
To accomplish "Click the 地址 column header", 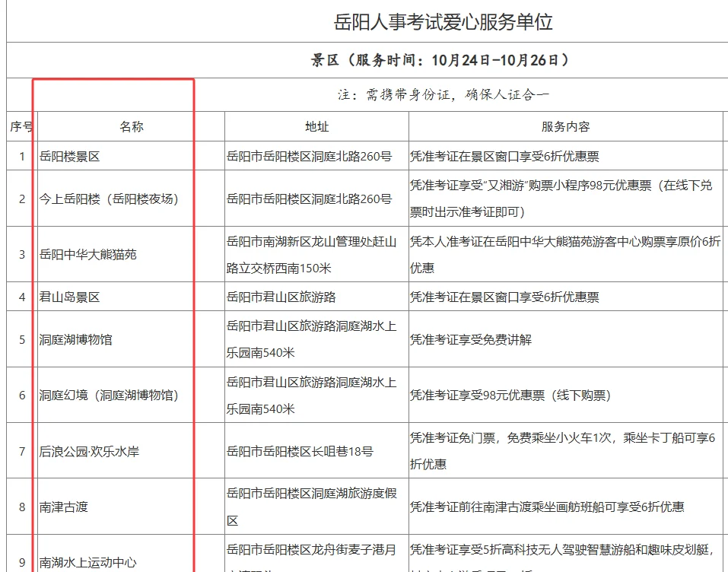I will click(316, 126).
